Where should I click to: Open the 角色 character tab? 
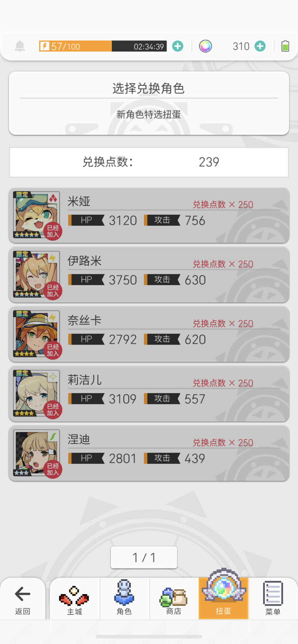[124, 599]
